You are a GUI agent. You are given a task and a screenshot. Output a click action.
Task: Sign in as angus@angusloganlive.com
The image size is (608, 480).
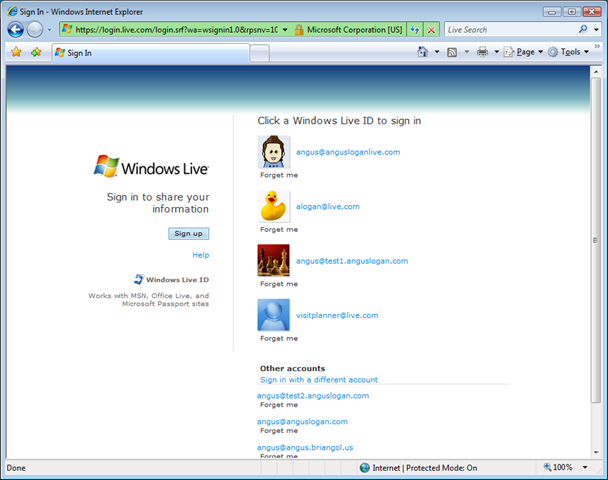point(348,152)
